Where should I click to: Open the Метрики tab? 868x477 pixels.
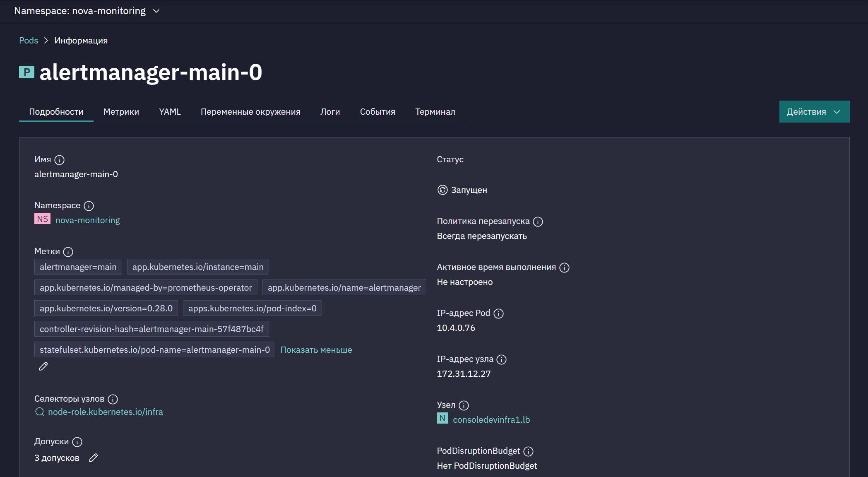pos(121,112)
